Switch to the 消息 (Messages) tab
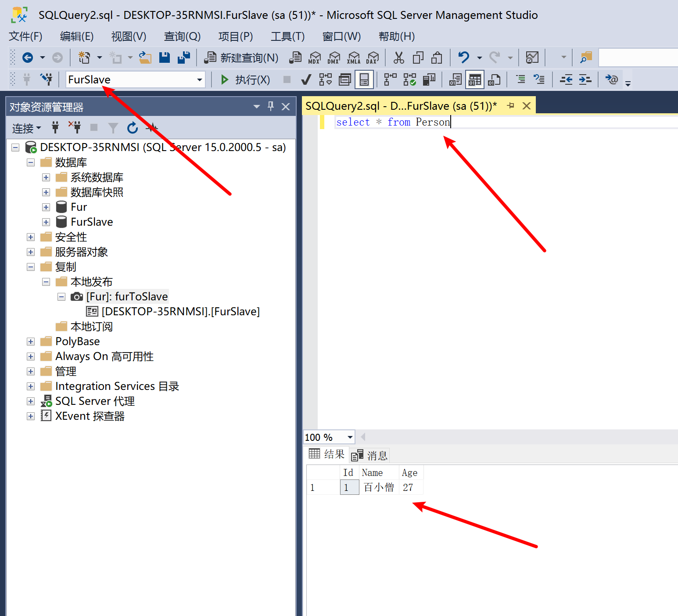This screenshot has height=616, width=678. point(370,455)
